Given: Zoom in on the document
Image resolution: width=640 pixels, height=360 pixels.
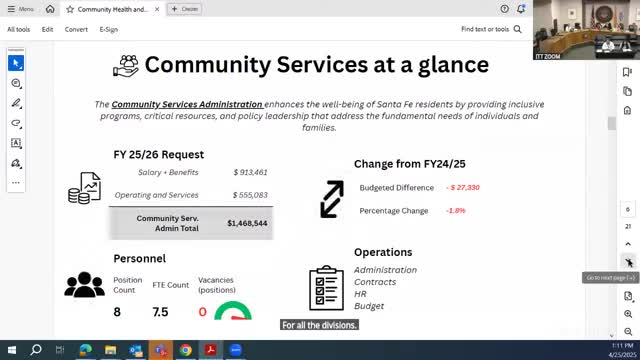Looking at the screenshot, I should [628, 314].
